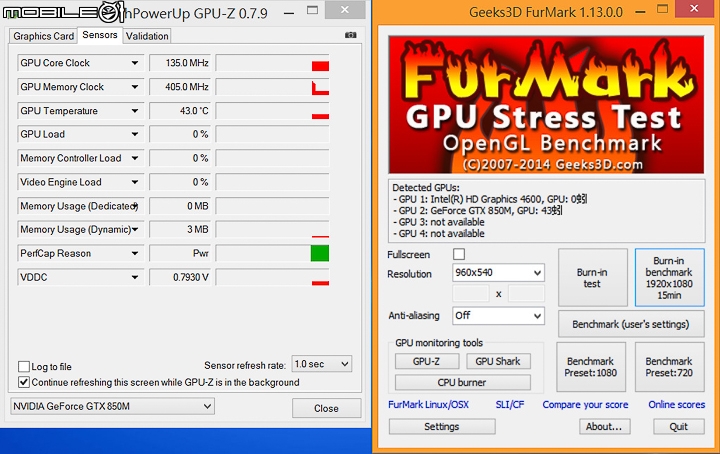Click the 405.0 MHz memory clock value
This screenshot has width=720, height=454.
pyautogui.click(x=180, y=87)
